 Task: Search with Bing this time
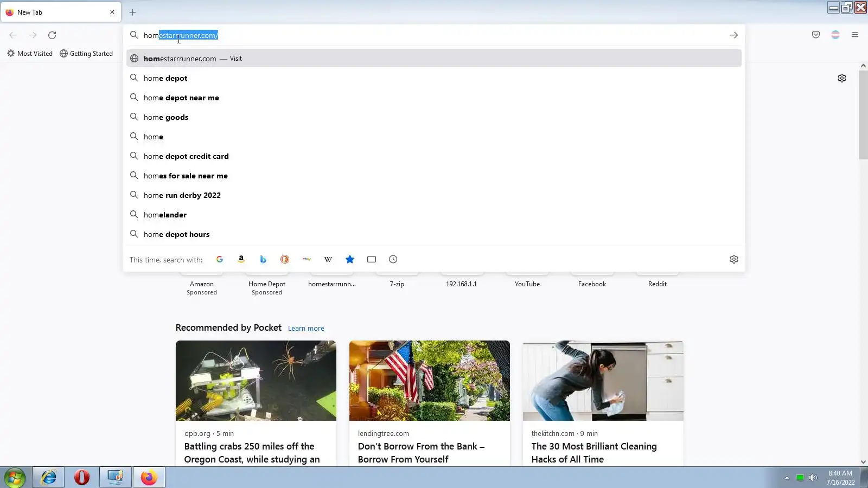click(x=263, y=259)
